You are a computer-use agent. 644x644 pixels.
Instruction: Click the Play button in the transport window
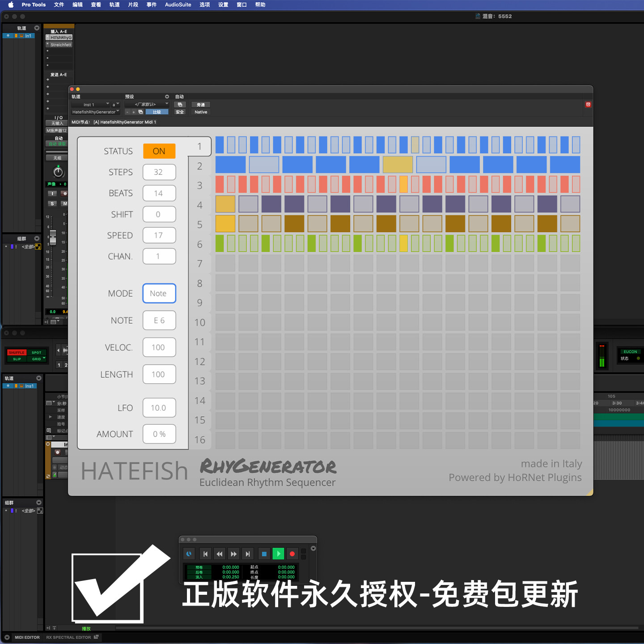tap(278, 554)
